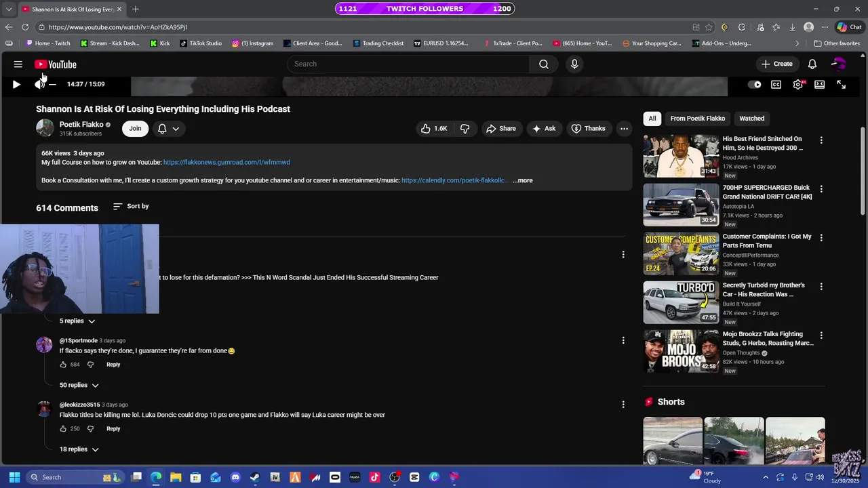Open Discord from the taskbar
This screenshot has width=868, height=488.
[x=235, y=477]
